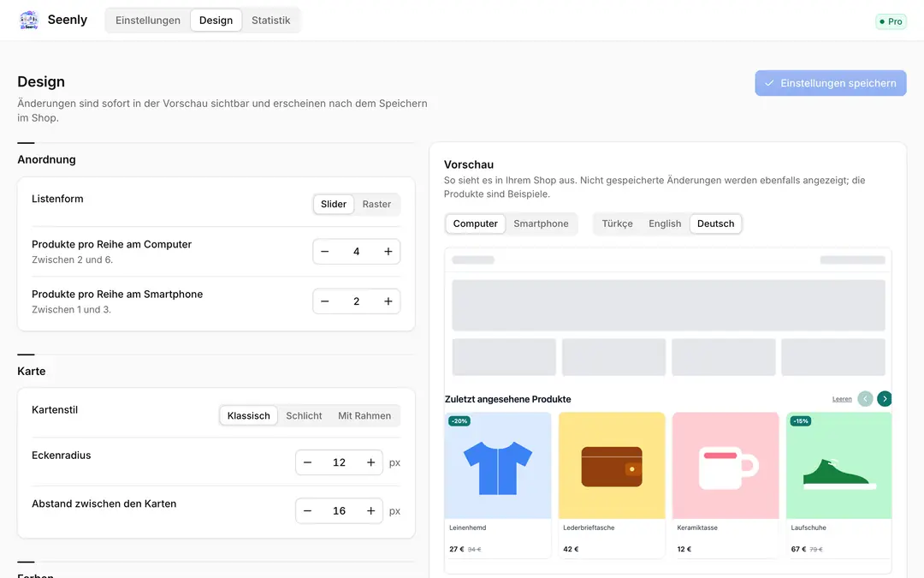Image resolution: width=924 pixels, height=578 pixels.
Task: Open the Keramiktasse mug product thumbnail
Action: (x=726, y=465)
